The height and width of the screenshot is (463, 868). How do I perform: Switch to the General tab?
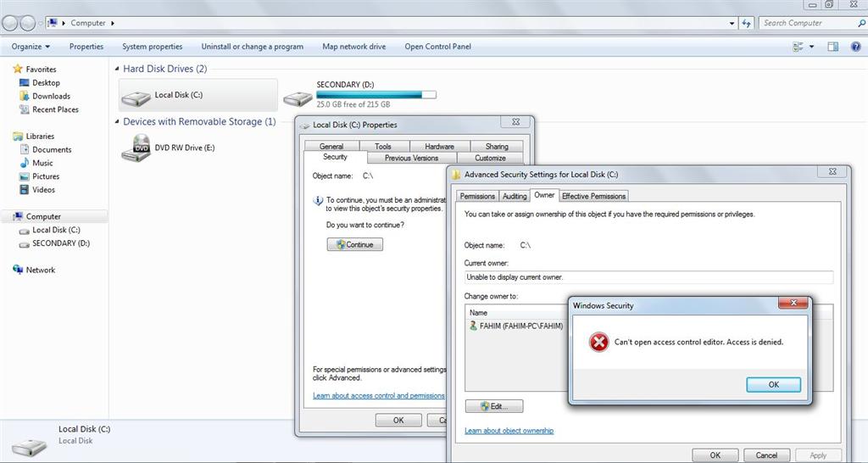(x=331, y=146)
